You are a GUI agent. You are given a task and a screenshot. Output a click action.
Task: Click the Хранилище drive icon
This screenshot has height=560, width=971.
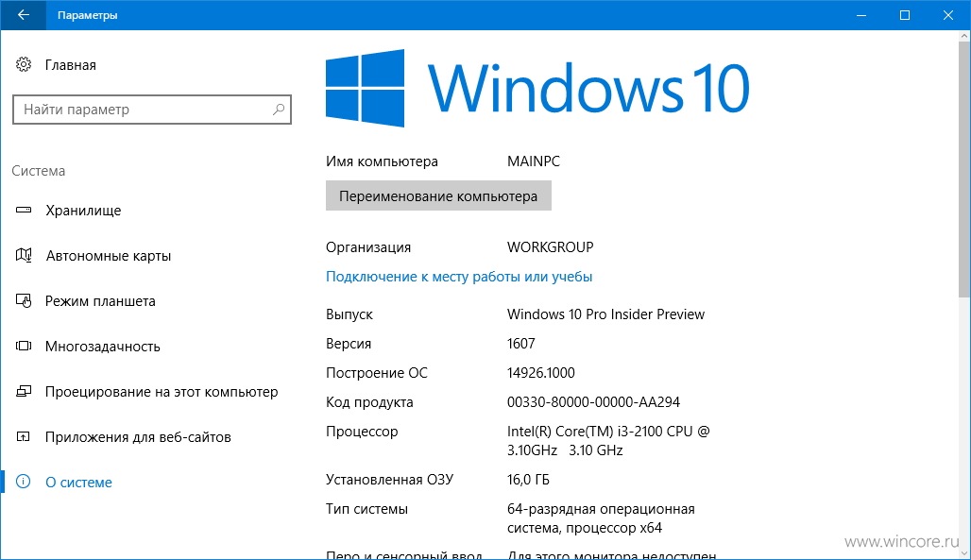(x=24, y=210)
